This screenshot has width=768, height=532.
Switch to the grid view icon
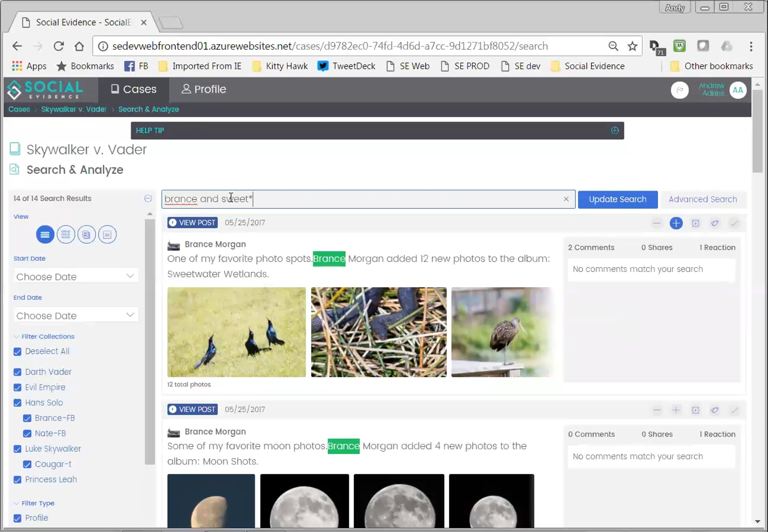pyautogui.click(x=66, y=235)
